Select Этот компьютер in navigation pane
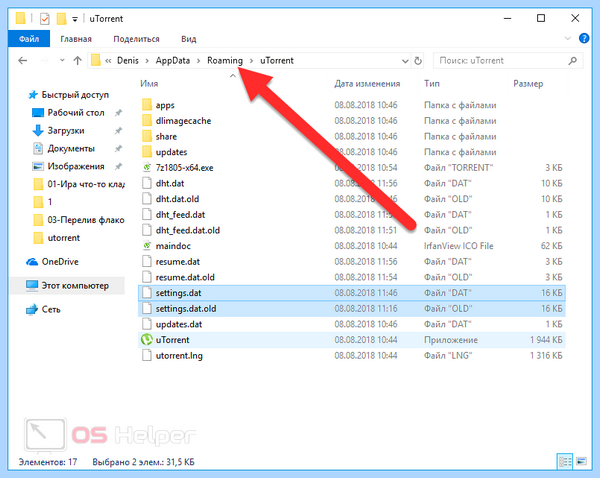600x478 pixels. pyautogui.click(x=75, y=286)
